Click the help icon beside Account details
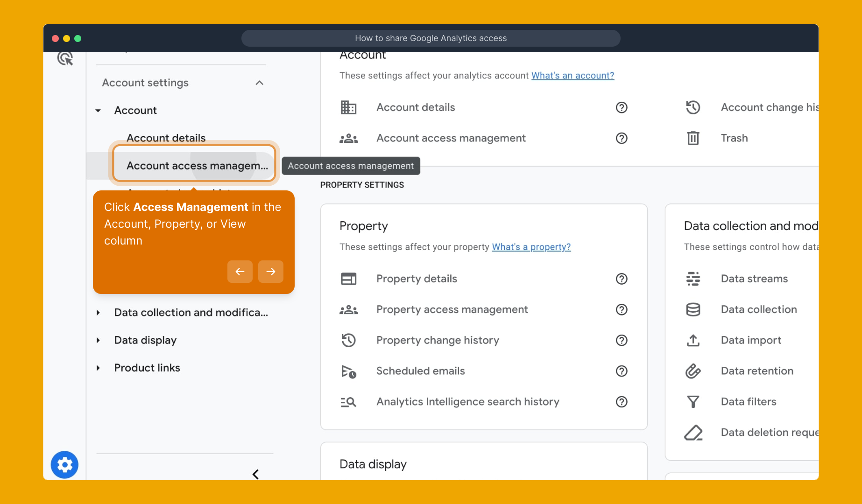Screen dimensions: 862x504 (x=621, y=107)
